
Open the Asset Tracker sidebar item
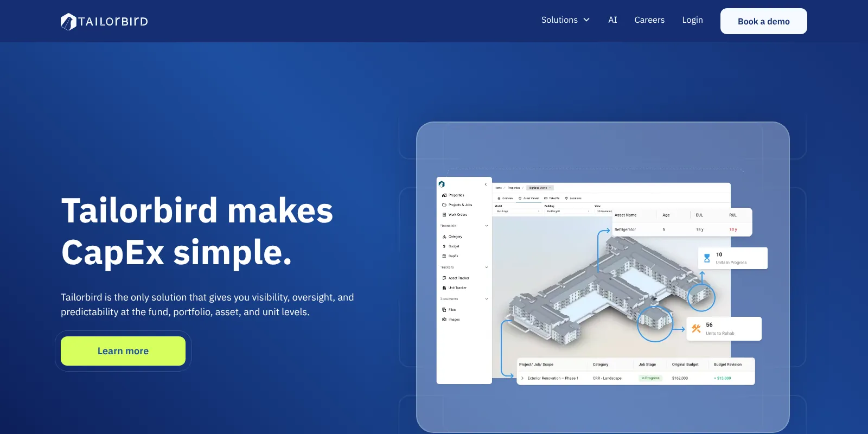456,278
